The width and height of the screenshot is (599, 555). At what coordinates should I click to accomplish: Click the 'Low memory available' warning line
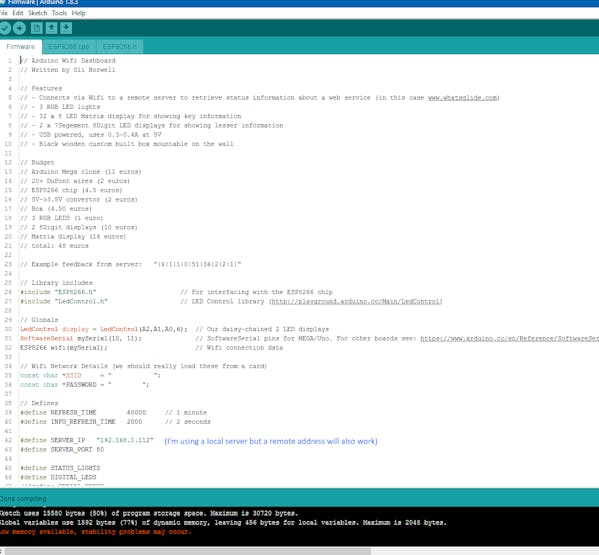coord(95,532)
